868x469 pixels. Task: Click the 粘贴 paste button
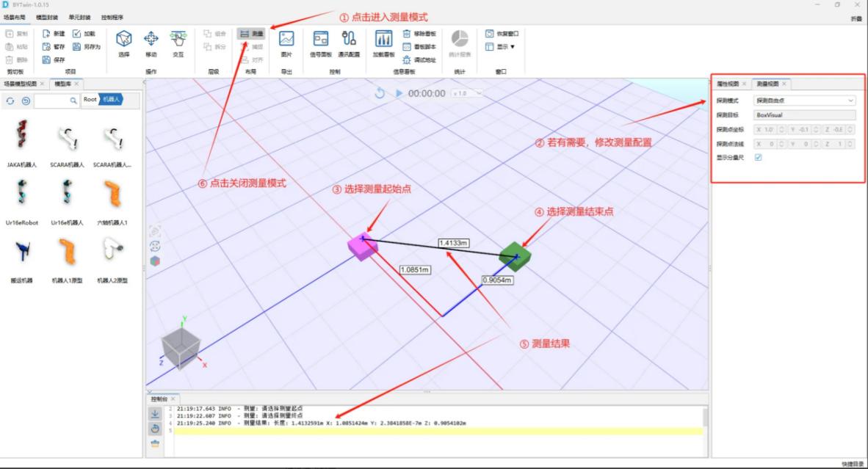(x=17, y=46)
